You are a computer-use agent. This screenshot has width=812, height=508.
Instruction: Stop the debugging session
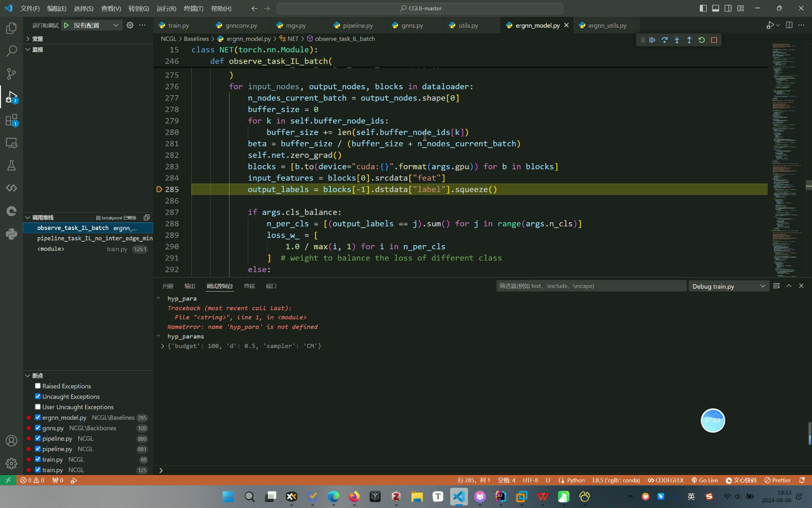click(x=714, y=40)
